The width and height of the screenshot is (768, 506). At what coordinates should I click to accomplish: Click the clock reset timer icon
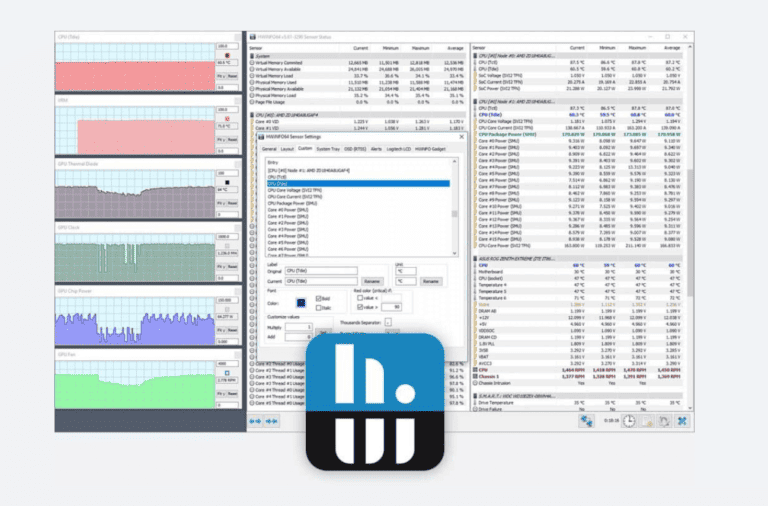[629, 421]
